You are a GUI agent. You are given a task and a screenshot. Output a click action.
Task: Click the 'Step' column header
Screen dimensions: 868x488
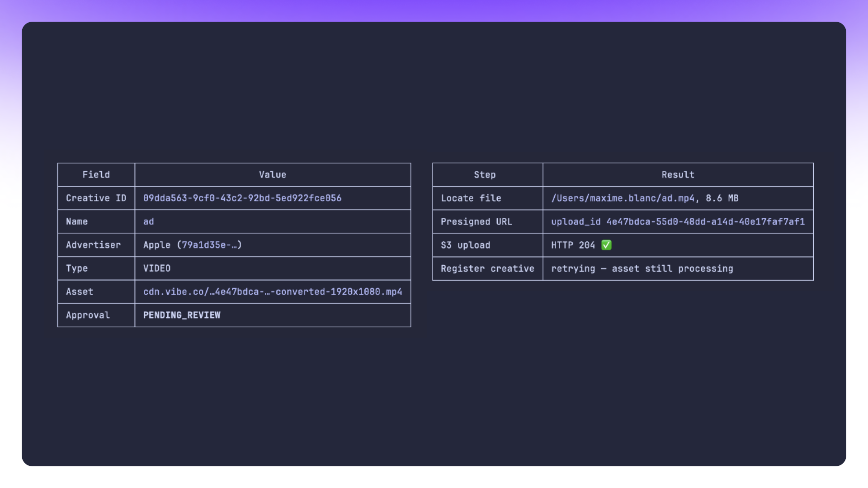coord(485,174)
